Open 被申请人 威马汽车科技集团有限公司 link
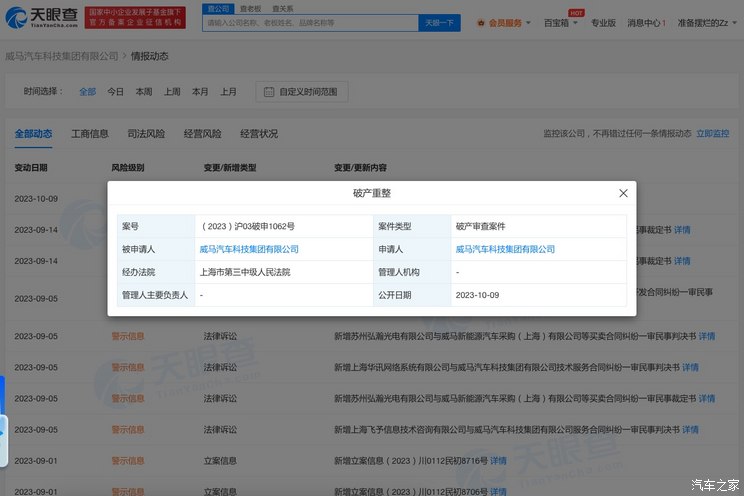Viewport: 744px width, 496px height. 249,249
